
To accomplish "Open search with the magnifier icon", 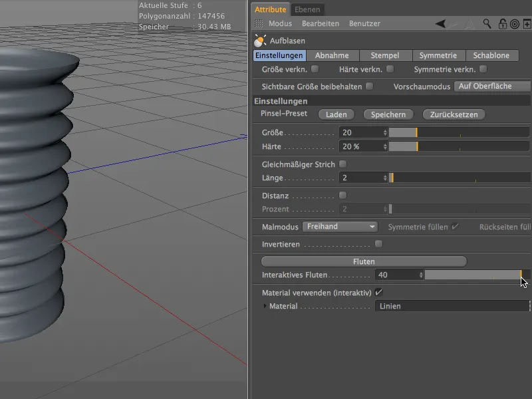I will pyautogui.click(x=487, y=24).
